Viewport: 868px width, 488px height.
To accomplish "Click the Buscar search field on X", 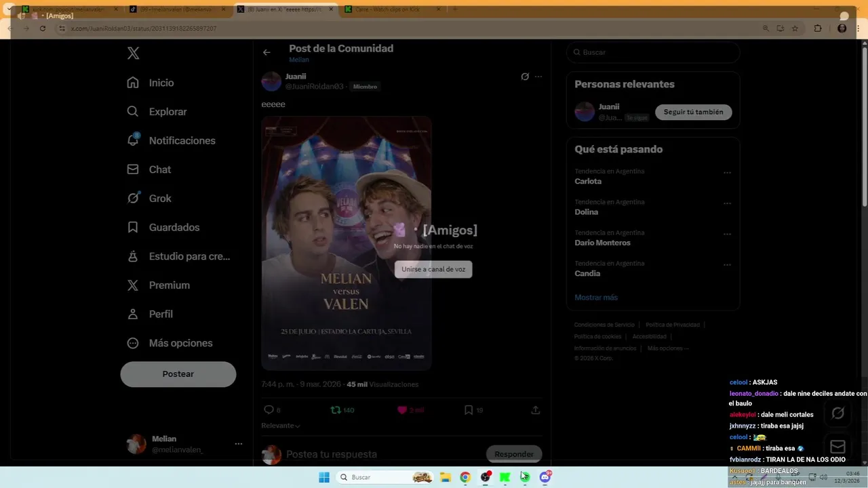I will point(653,52).
